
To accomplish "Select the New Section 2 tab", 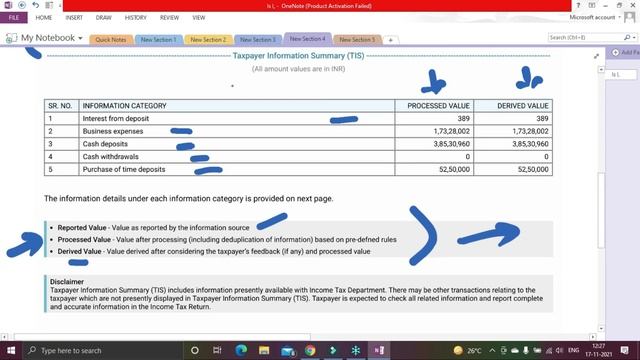I will pyautogui.click(x=208, y=40).
